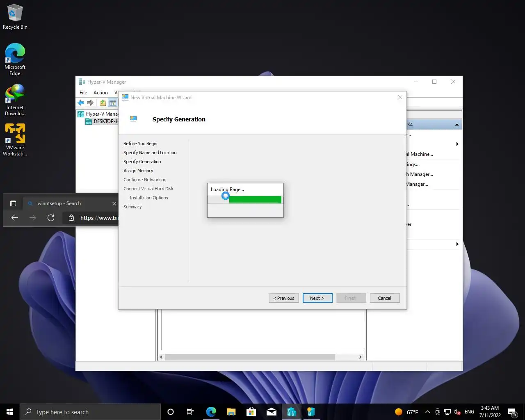Switch to Hyper-V Manager taskbar icon
This screenshot has height=420, width=525.
(x=291, y=412)
